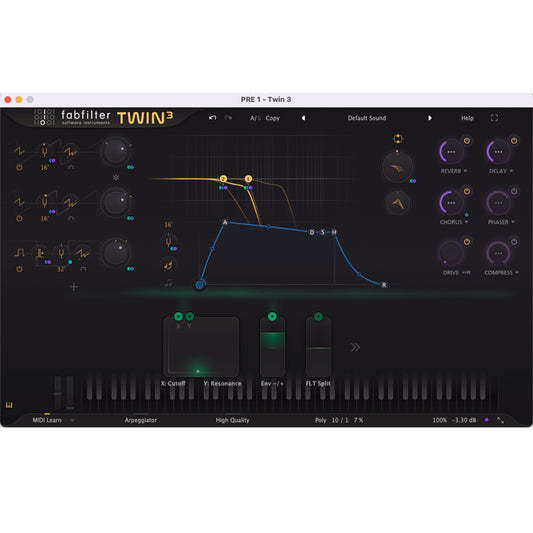Image resolution: width=533 pixels, height=533 pixels.
Task: Click the -3.30 dB output level
Action: point(464,420)
